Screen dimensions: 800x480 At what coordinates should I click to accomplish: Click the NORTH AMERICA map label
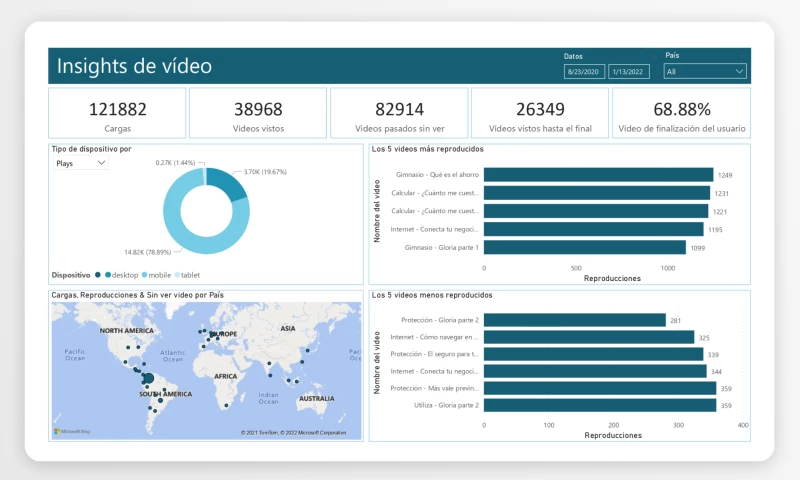coord(127,331)
